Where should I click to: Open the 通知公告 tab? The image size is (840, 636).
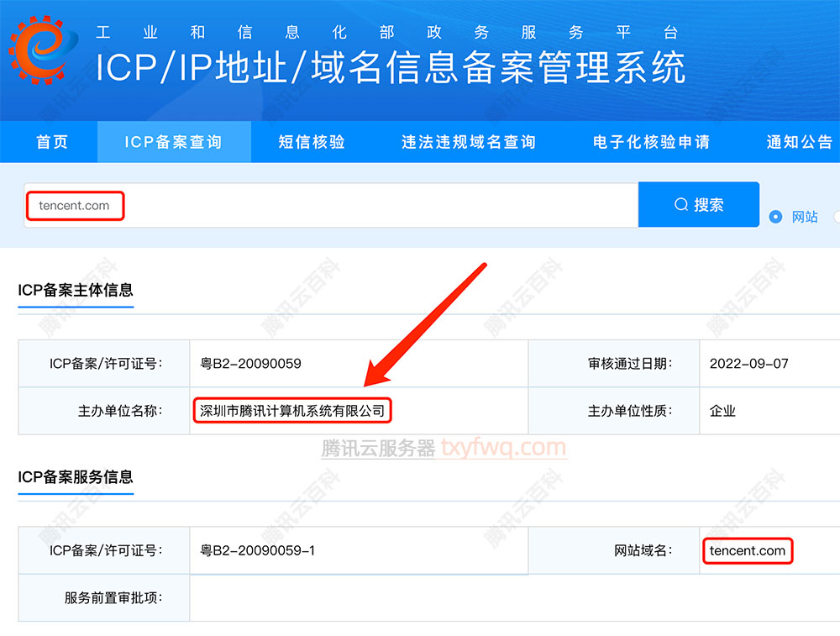point(799,141)
